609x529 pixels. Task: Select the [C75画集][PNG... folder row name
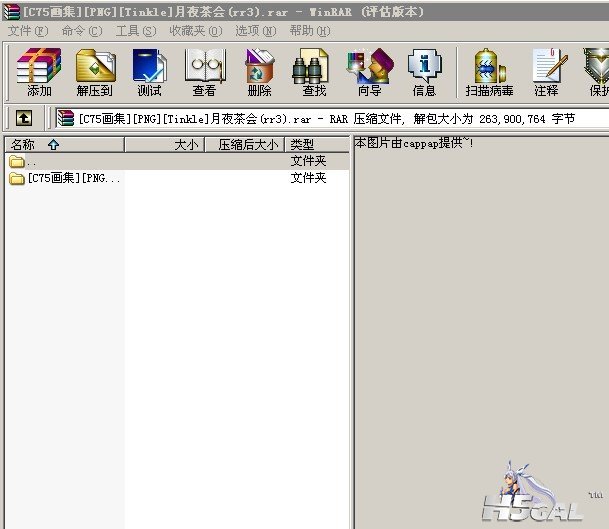(x=74, y=178)
